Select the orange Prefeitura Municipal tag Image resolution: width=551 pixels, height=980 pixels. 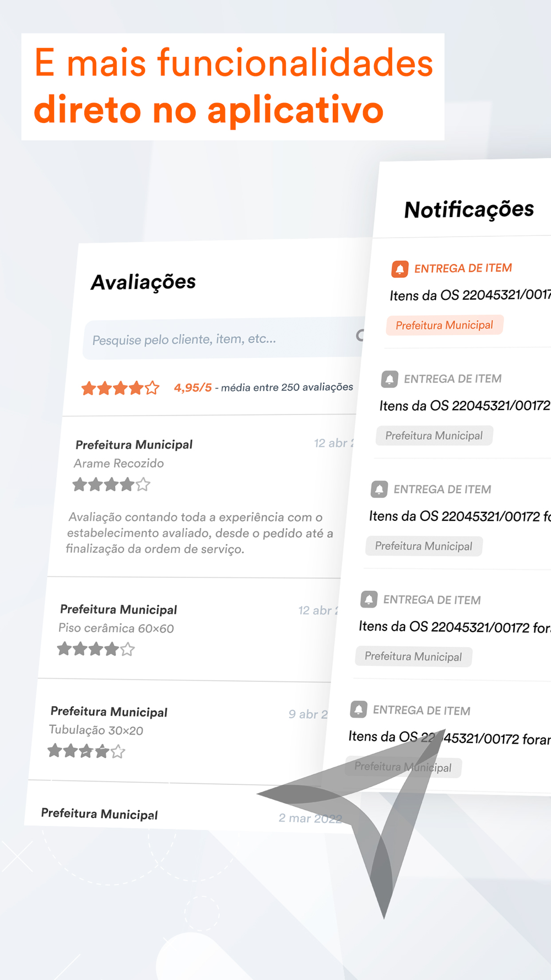[445, 325]
